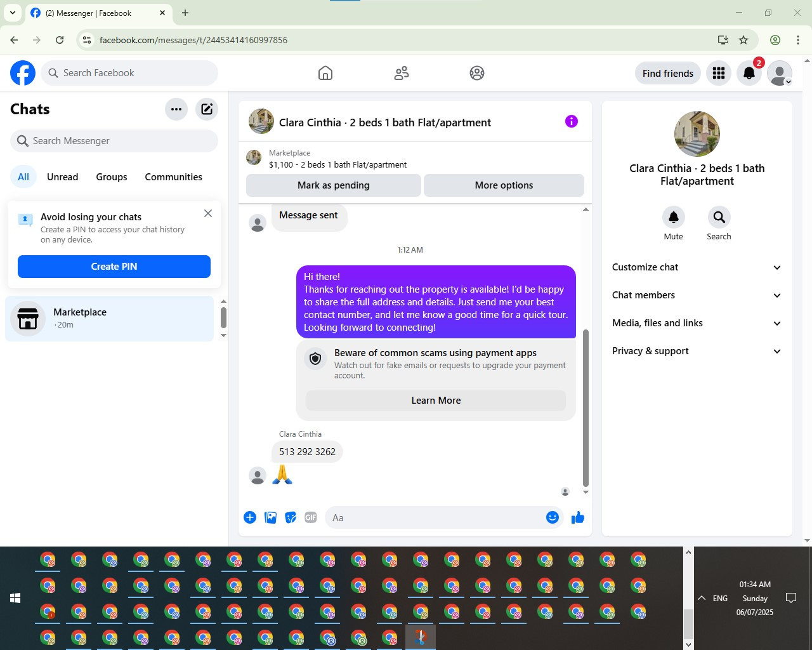Screen dimensions: 812x650
Task: Bookmark this page with star icon
Action: pyautogui.click(x=743, y=40)
